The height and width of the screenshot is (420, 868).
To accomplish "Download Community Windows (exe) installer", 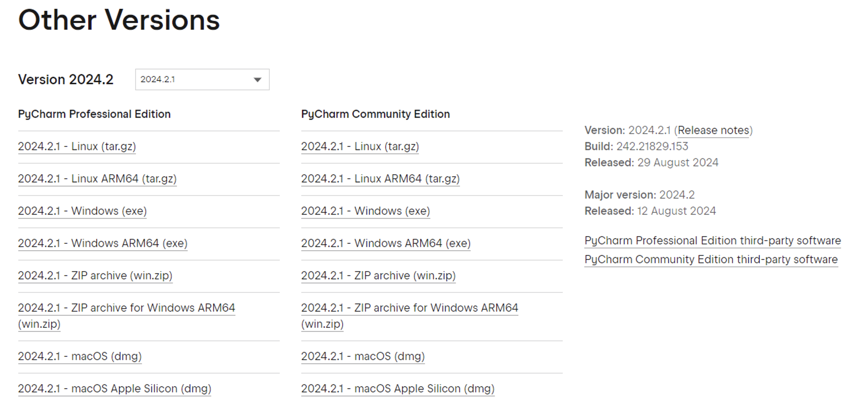I will 365,211.
